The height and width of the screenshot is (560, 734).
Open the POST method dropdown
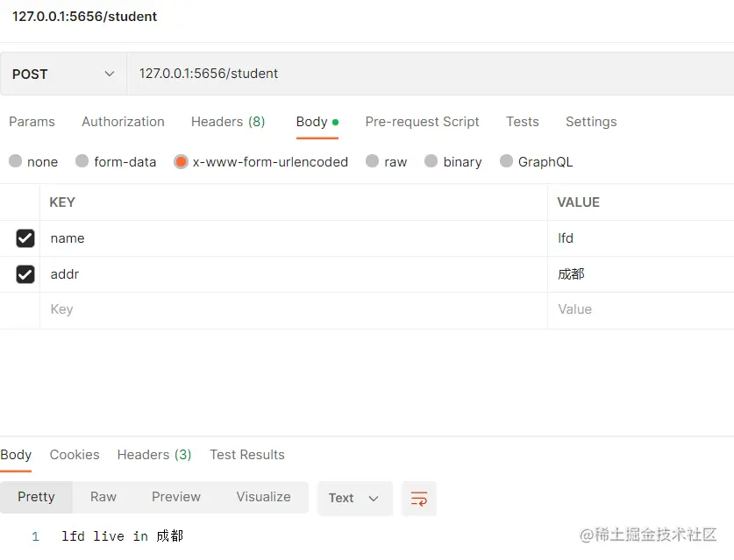63,74
